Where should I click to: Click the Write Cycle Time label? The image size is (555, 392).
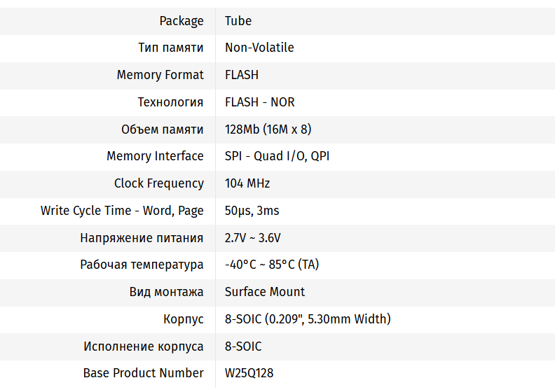tap(122, 211)
